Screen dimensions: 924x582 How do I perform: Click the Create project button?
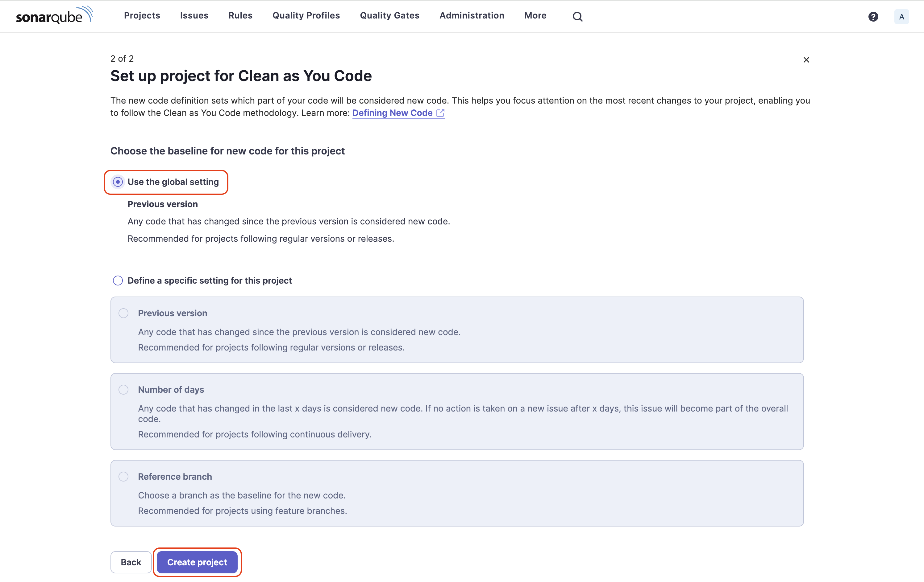197,562
